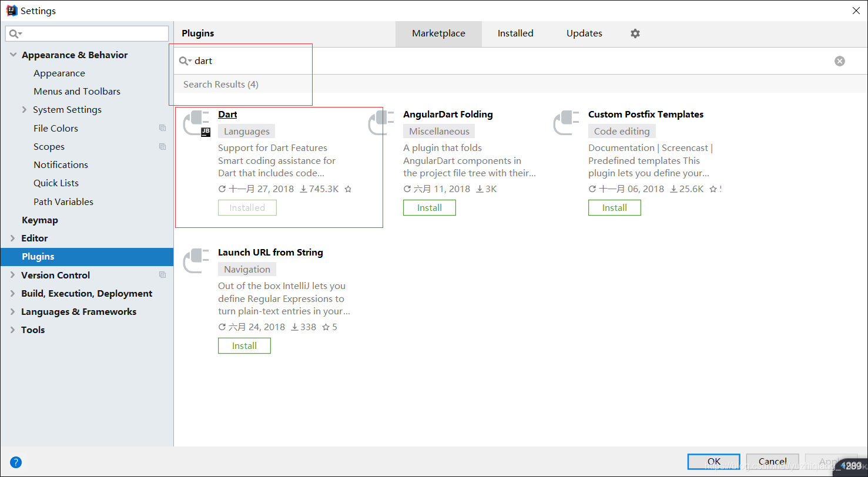Screen dimensions: 868x477
Task: Switch to the Updates tab
Action: pos(584,33)
